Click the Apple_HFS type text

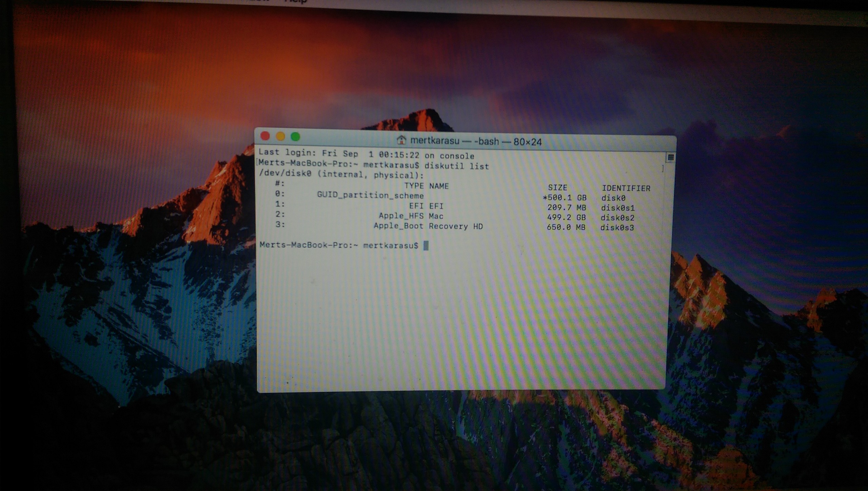[401, 216]
